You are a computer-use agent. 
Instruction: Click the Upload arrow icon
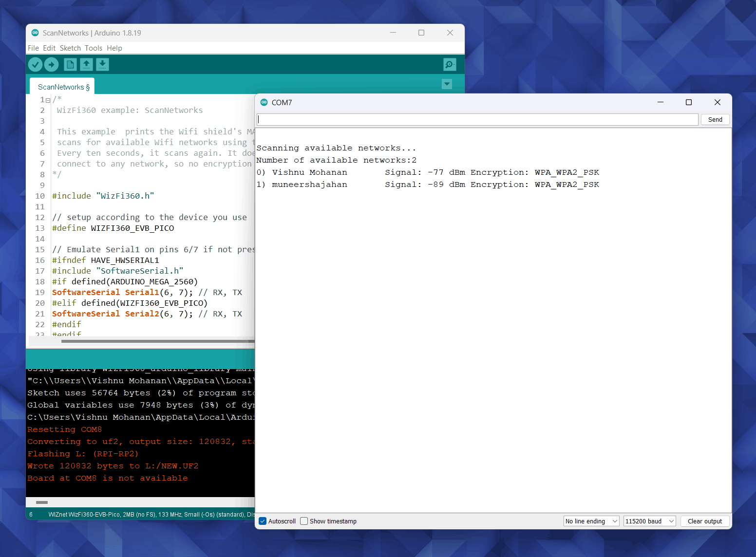pyautogui.click(x=52, y=64)
